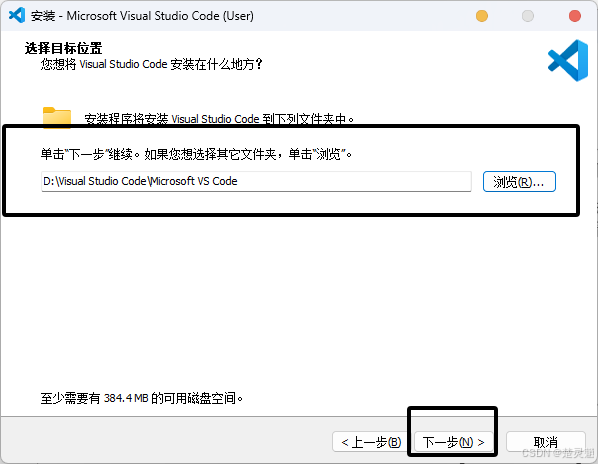Continue with 下一步(N) button
Image resolution: width=598 pixels, height=464 pixels.
pyautogui.click(x=453, y=442)
